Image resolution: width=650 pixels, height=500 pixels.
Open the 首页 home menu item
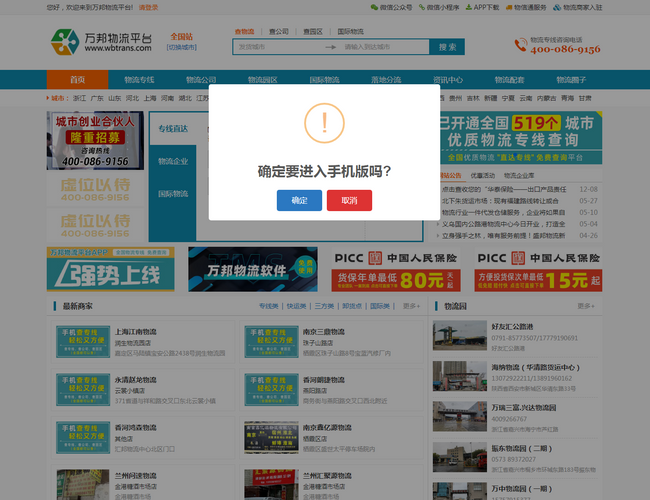point(78,80)
